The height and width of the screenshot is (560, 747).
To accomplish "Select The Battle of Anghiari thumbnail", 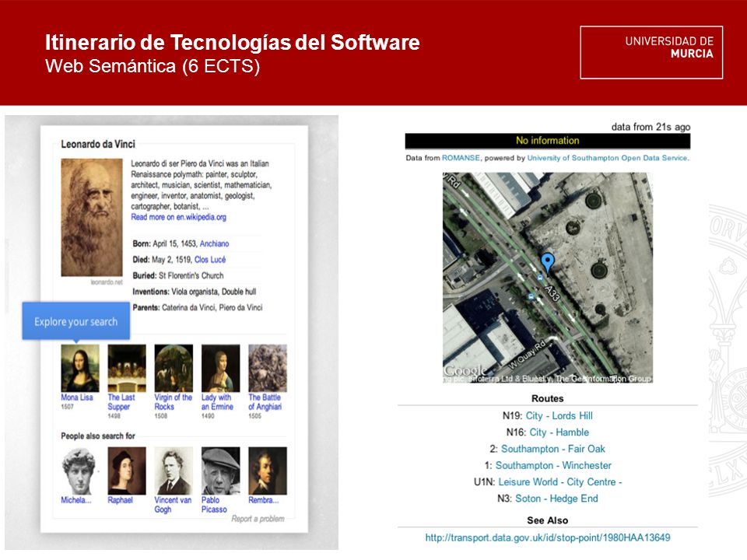I will click(x=268, y=368).
